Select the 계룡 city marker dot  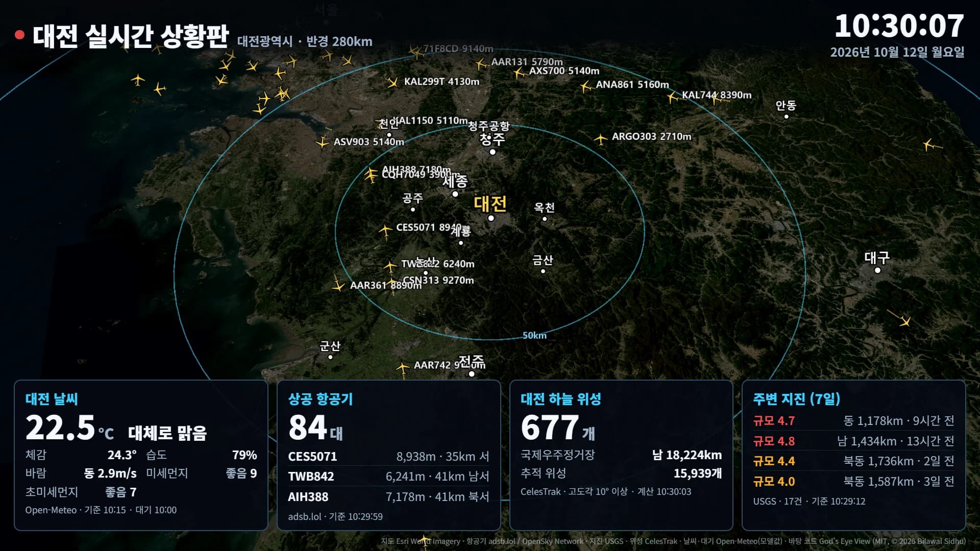[460, 243]
